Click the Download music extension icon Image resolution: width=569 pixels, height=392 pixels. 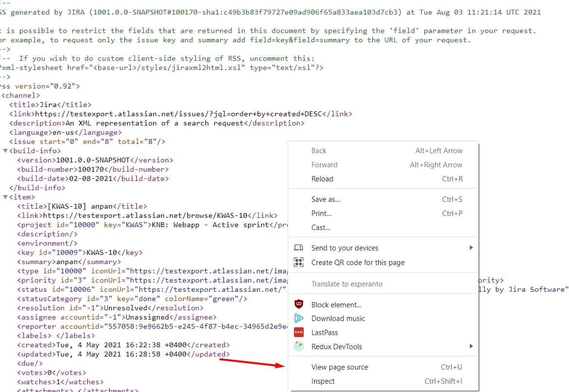tap(299, 319)
